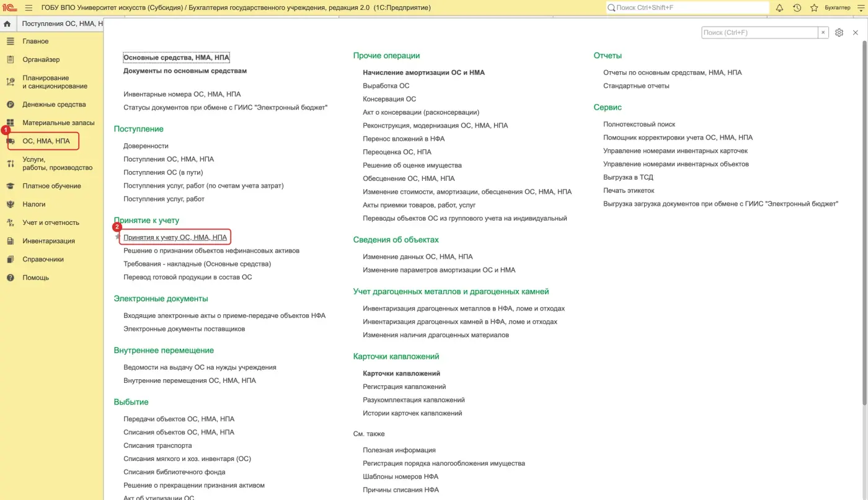The height and width of the screenshot is (500, 868).
Task: Click the Бухгалтер user name
Action: [838, 7]
